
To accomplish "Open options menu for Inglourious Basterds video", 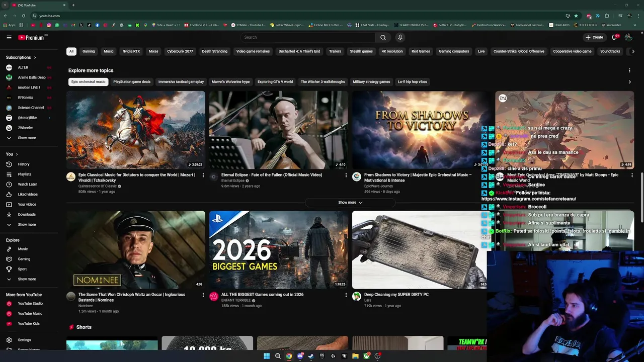I will coord(203,295).
